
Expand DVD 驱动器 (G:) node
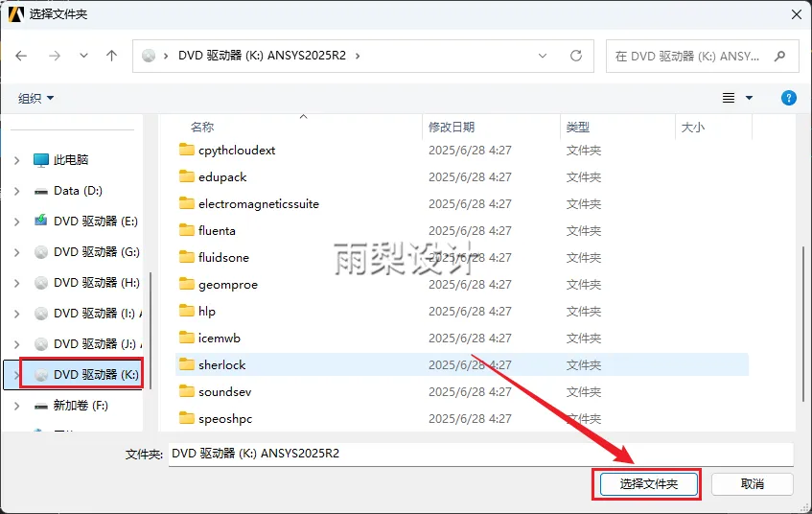point(16,252)
